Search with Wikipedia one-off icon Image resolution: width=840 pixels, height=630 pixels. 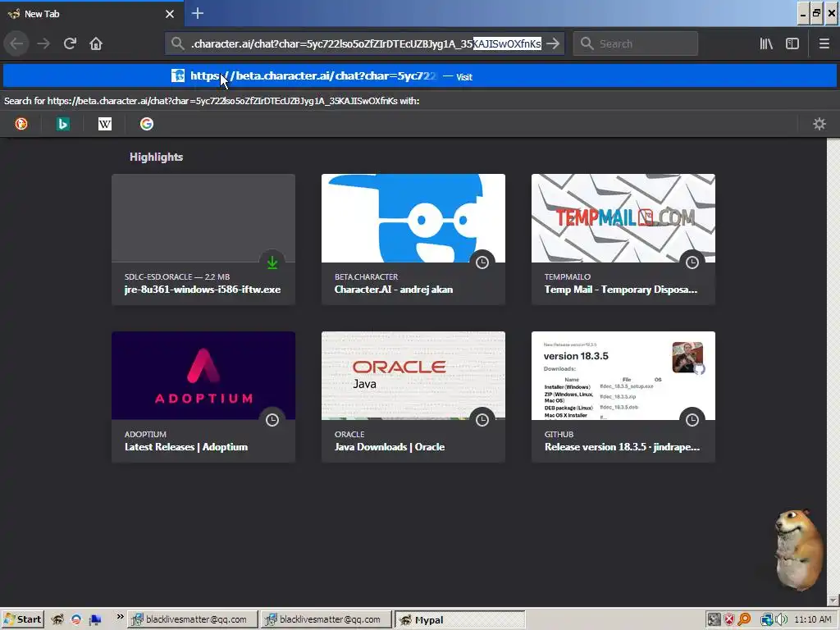105,125
